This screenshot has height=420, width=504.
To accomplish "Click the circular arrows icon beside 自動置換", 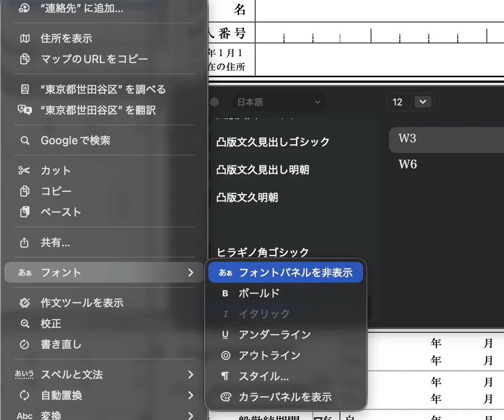I will click(25, 395).
